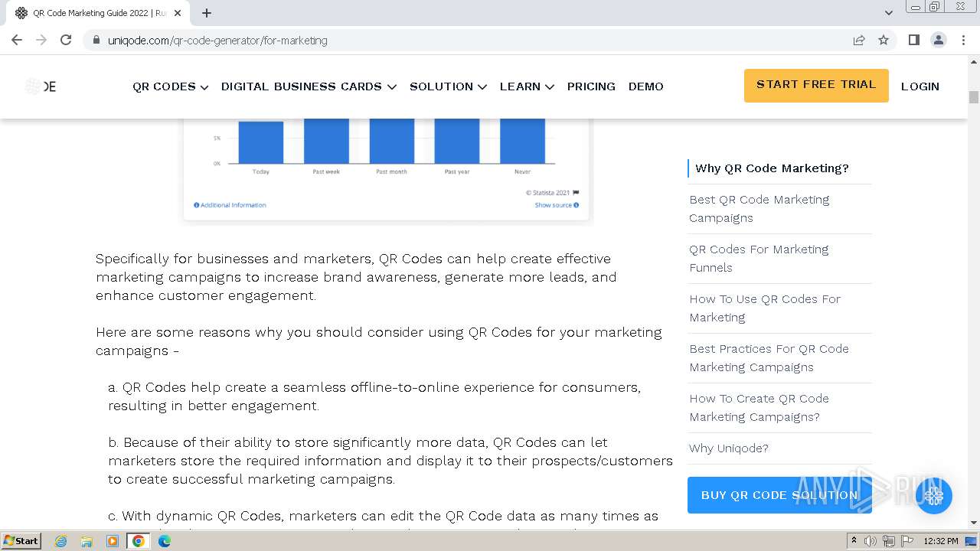Image resolution: width=980 pixels, height=551 pixels.
Task: Click the Login link
Action: 920,86
